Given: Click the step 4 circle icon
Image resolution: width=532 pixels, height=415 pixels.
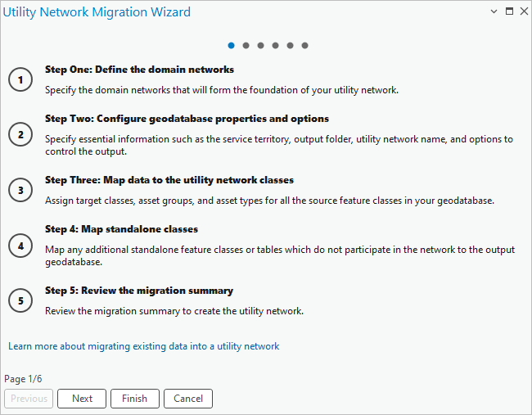Looking at the screenshot, I should click(20, 246).
